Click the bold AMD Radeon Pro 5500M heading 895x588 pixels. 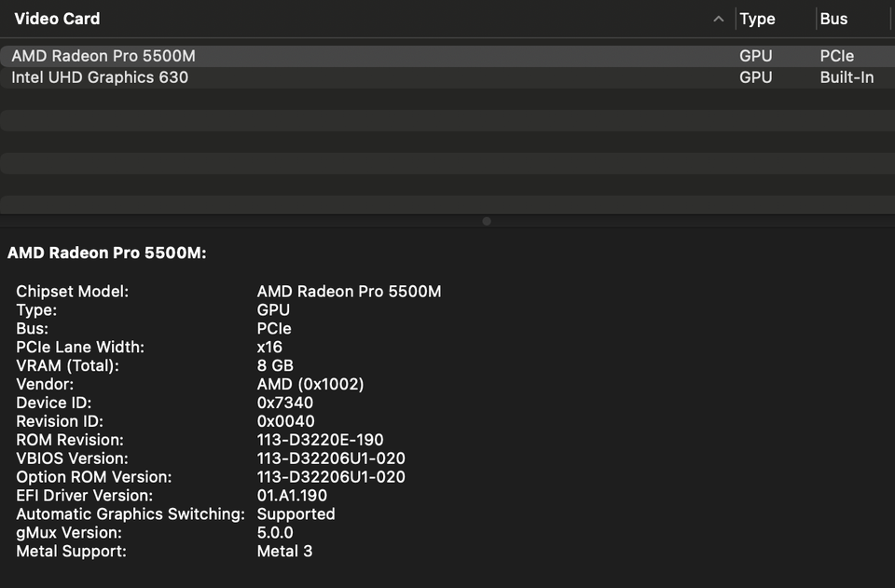click(106, 253)
